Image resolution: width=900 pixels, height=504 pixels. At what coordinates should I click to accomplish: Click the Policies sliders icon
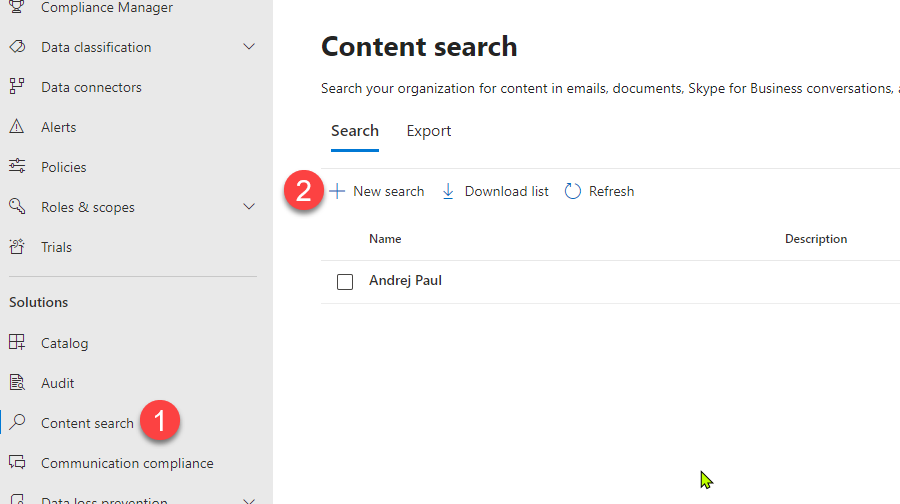tap(17, 167)
